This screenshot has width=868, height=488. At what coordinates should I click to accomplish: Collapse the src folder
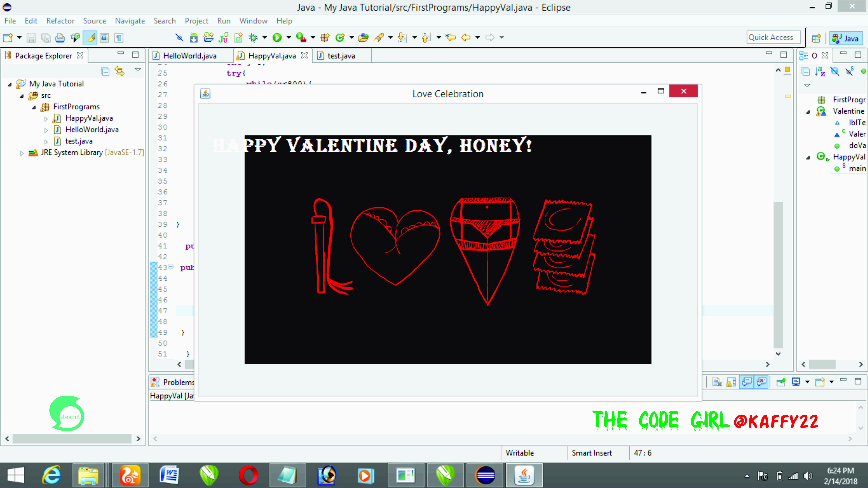22,96
